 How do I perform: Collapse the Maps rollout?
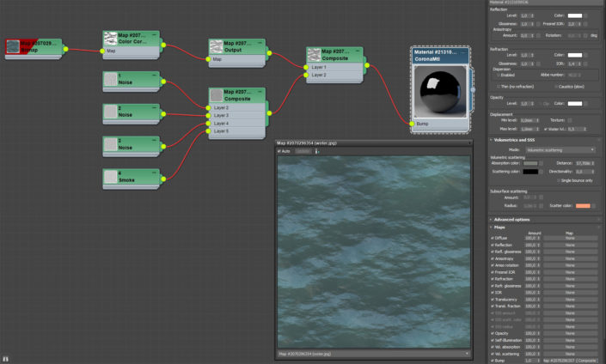coord(500,227)
